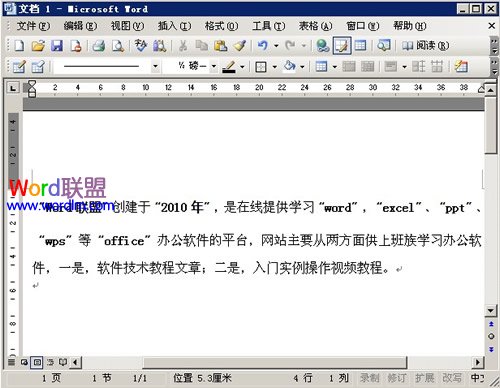The image size is (500, 388).
Task: Select the Draw Table pencil tool
Action: click(19, 67)
